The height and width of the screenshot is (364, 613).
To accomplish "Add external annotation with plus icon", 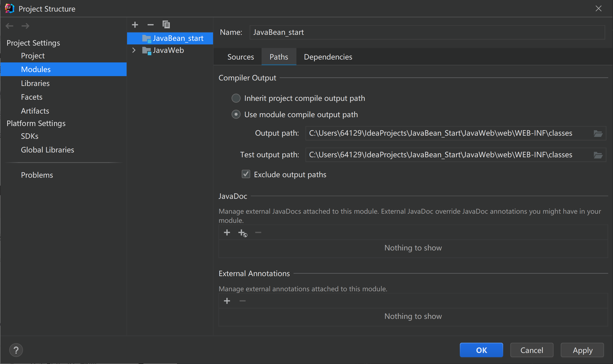I will (227, 301).
